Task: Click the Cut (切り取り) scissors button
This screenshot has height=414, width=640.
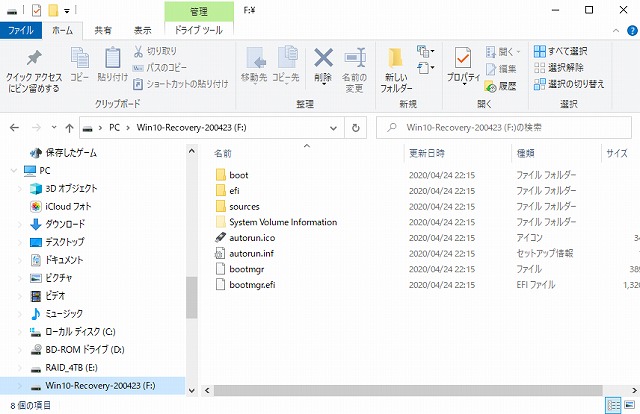Action: pos(156,51)
